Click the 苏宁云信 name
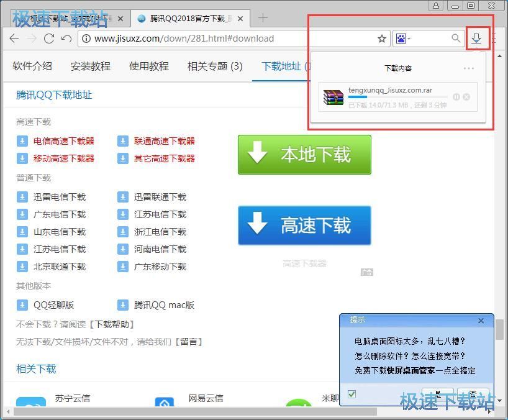The height and width of the screenshot is (420, 508). click(72, 398)
